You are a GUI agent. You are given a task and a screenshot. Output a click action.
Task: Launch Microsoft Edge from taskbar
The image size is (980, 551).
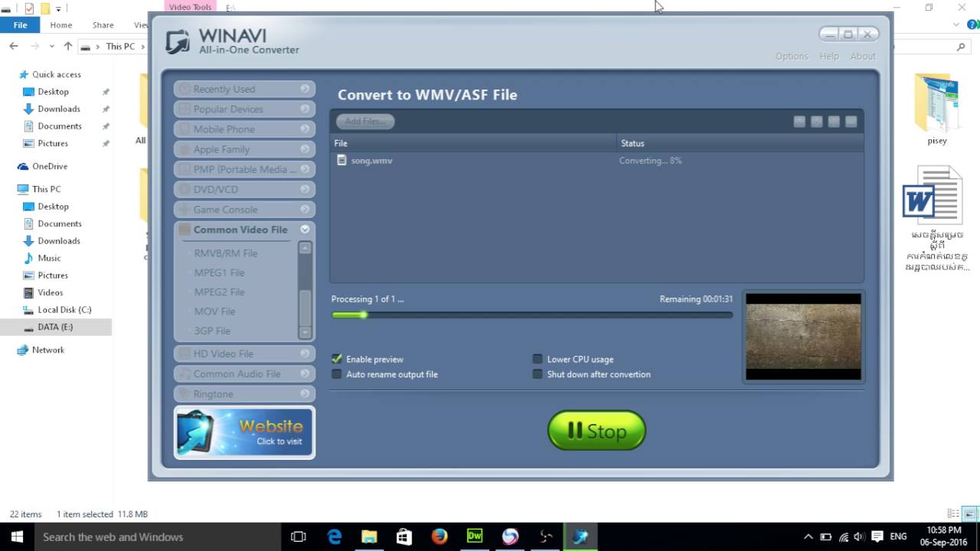coord(335,536)
